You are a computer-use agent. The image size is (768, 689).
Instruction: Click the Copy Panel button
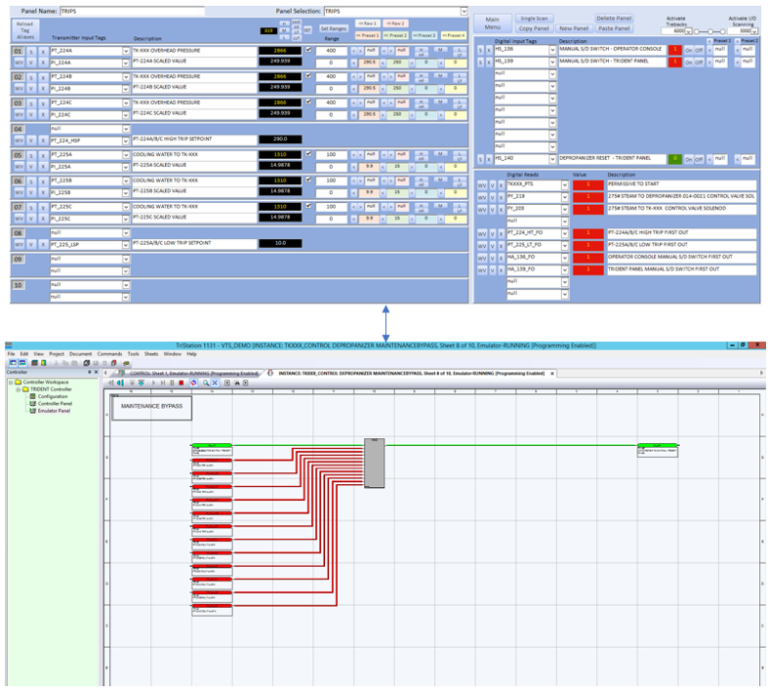click(534, 28)
